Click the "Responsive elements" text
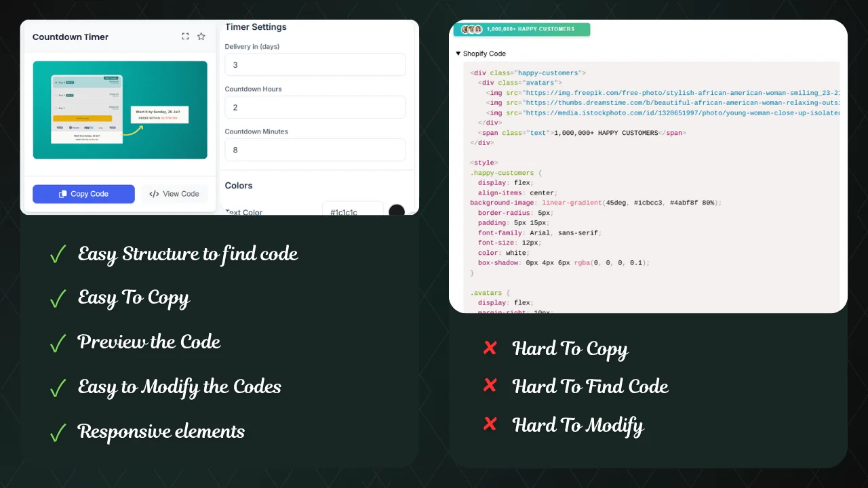868x488 pixels. [161, 431]
